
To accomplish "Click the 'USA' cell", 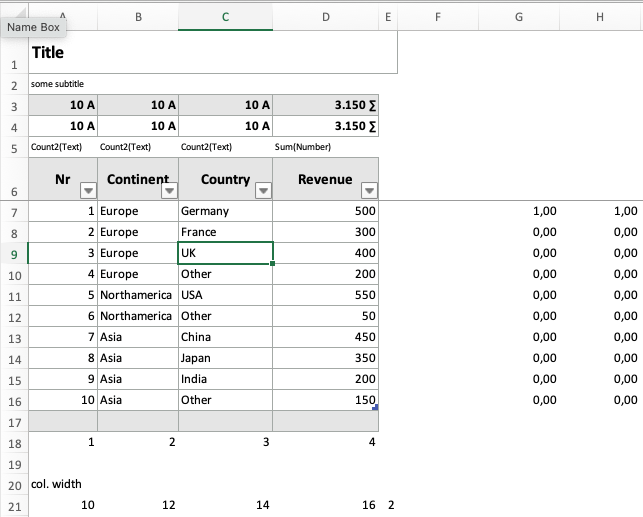I will click(x=225, y=295).
